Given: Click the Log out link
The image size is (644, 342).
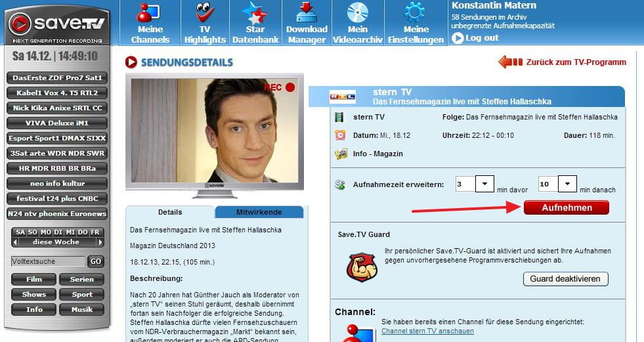Looking at the screenshot, I should click(482, 38).
